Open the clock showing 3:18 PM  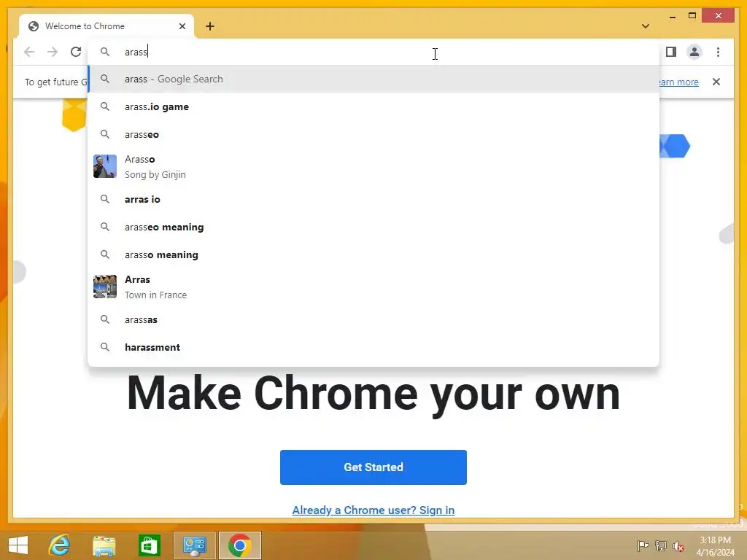tap(715, 546)
